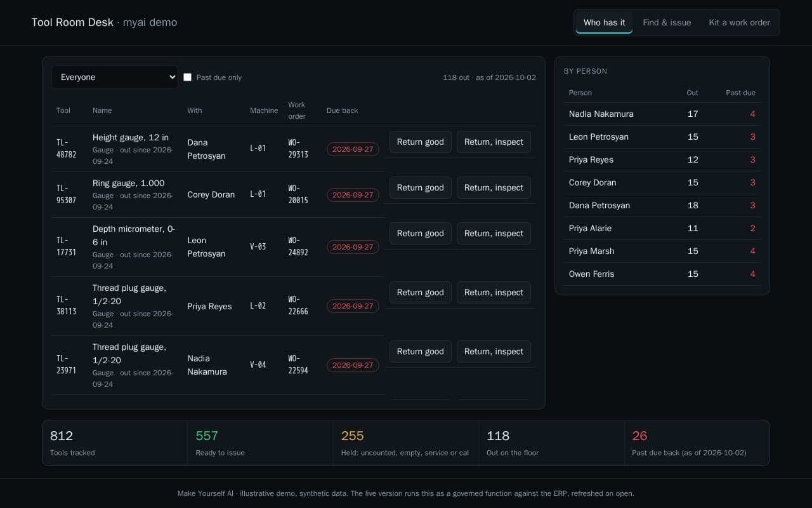Click the 557 Ready to issue stat
The height and width of the screenshot is (508, 812).
(x=260, y=443)
